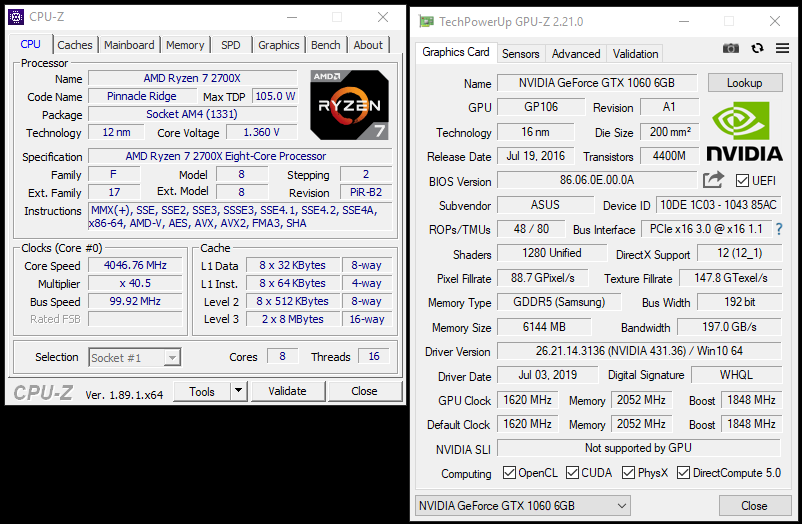Open the Validation tab in GPU-Z
This screenshot has width=802, height=524.
tap(635, 54)
